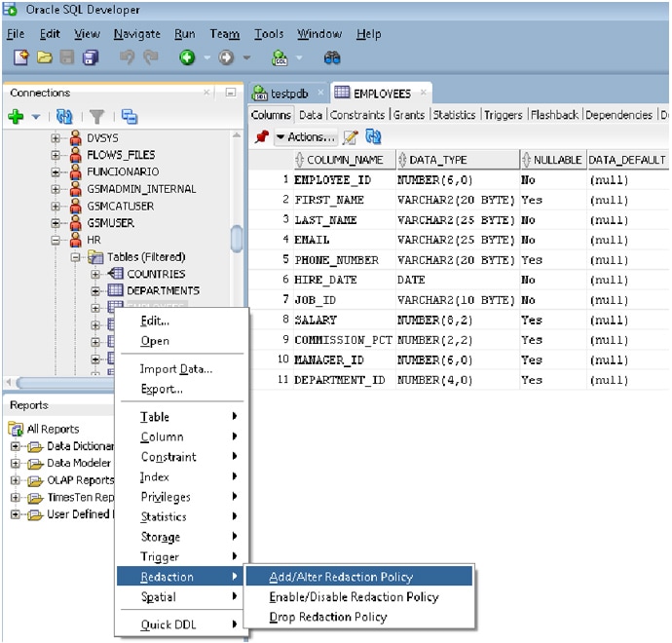Click the green Back navigation arrow
Image resolution: width=672 pixels, height=643 pixels.
tap(187, 58)
